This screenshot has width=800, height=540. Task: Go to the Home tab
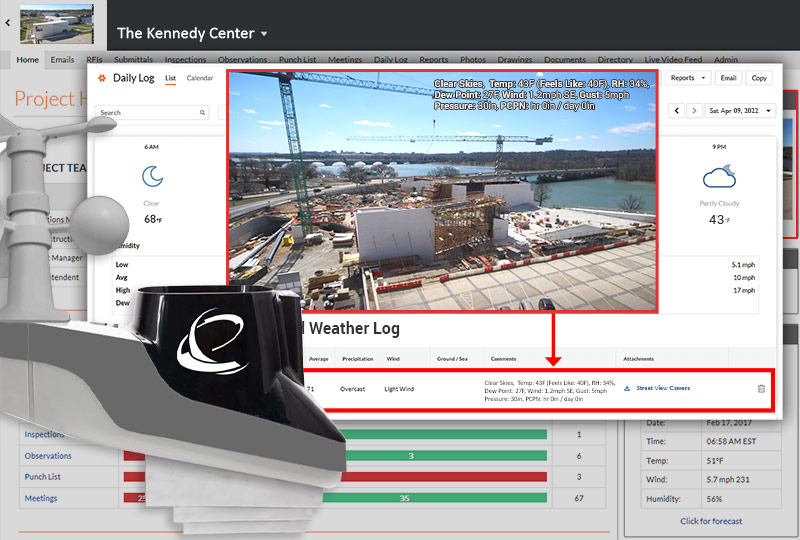pos(28,60)
